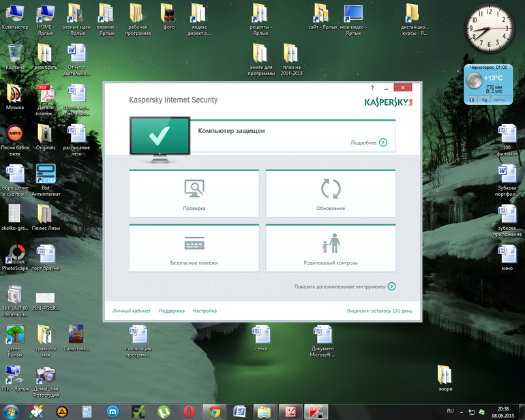525x420 pixels.
Task: Click the Подробнее arrow link
Action: (369, 142)
